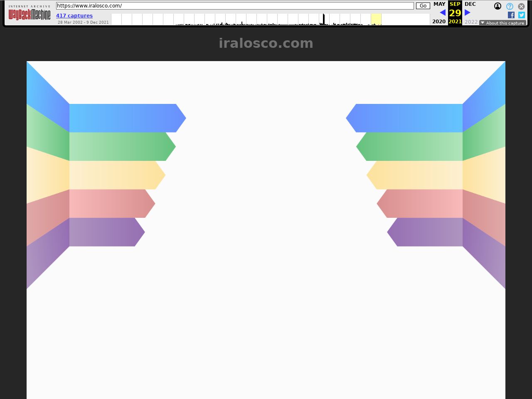532x399 pixels.
Task: Click the yellow highlighted year in timeline
Action: 376,19
